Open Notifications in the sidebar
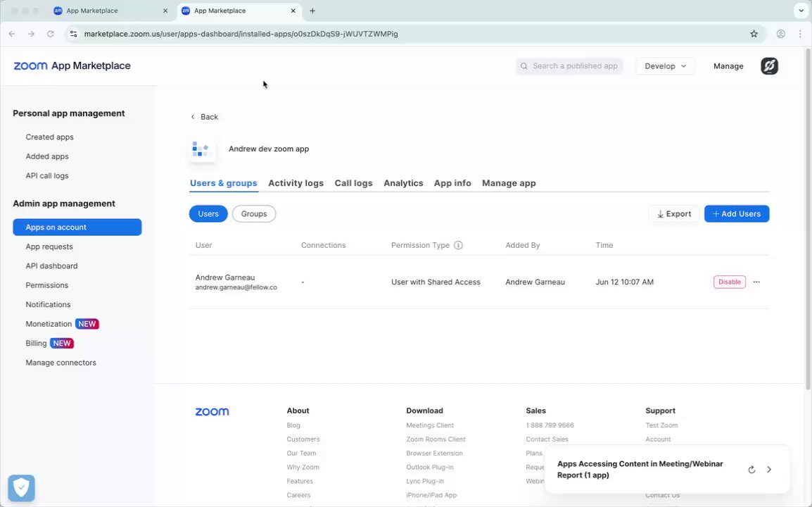The height and width of the screenshot is (507, 812). (x=48, y=304)
